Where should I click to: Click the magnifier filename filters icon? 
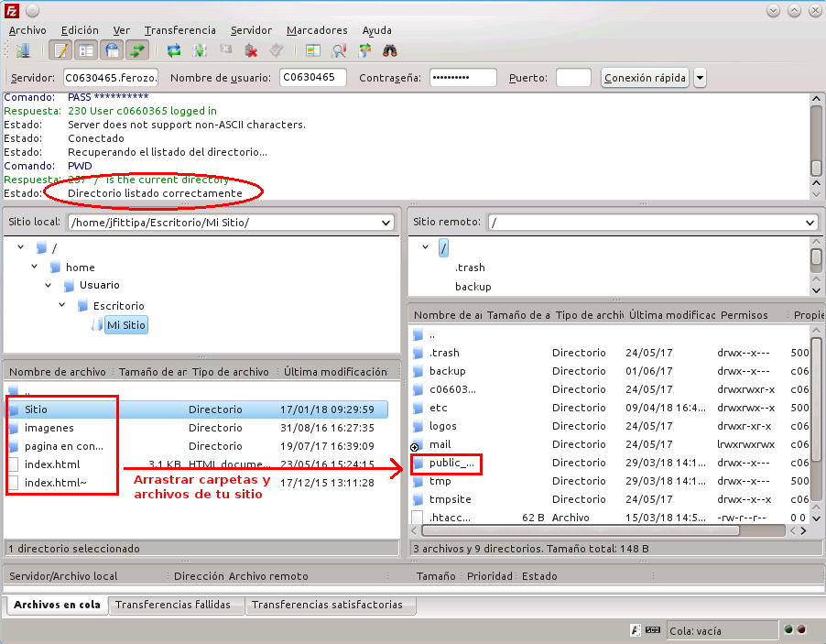(x=339, y=50)
